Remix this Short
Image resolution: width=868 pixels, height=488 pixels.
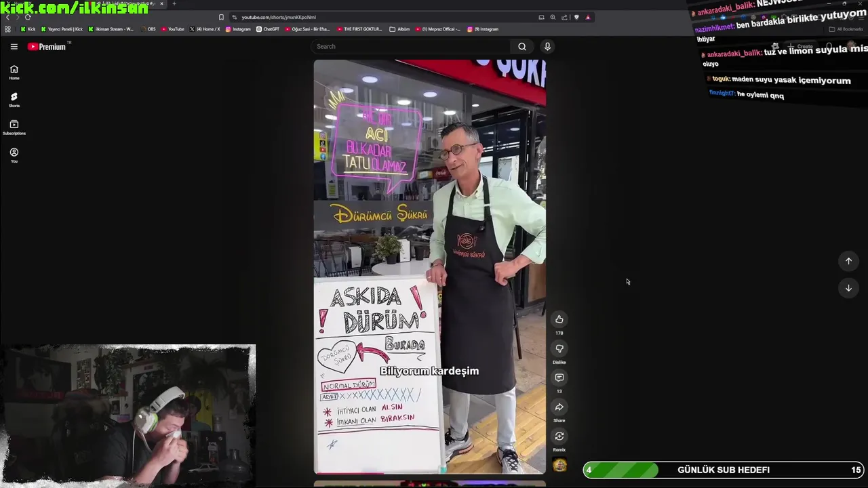click(559, 436)
